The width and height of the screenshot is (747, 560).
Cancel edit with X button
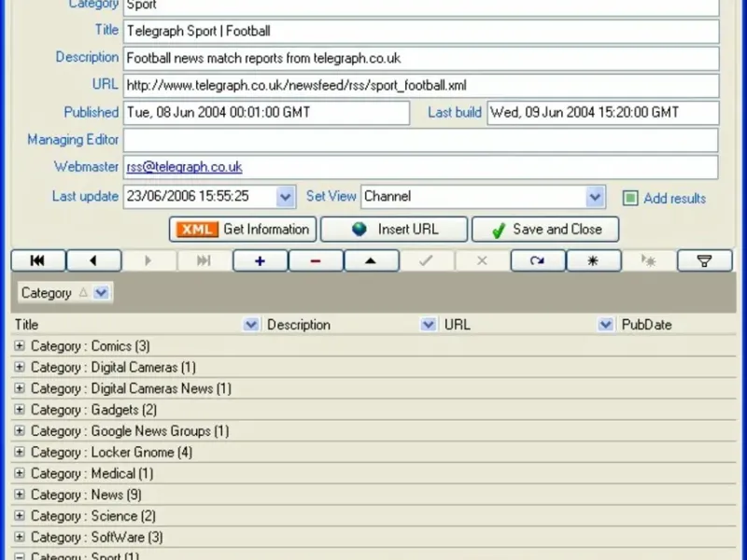click(482, 260)
